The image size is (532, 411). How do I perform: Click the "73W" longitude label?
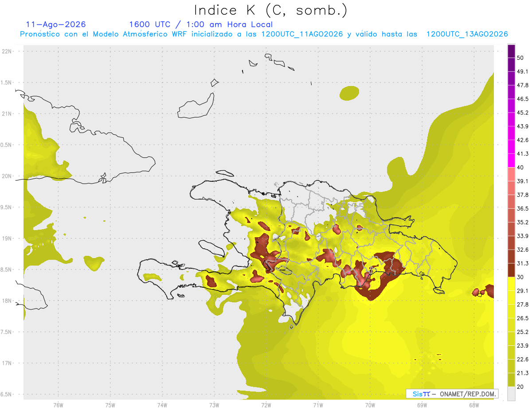tap(214, 405)
